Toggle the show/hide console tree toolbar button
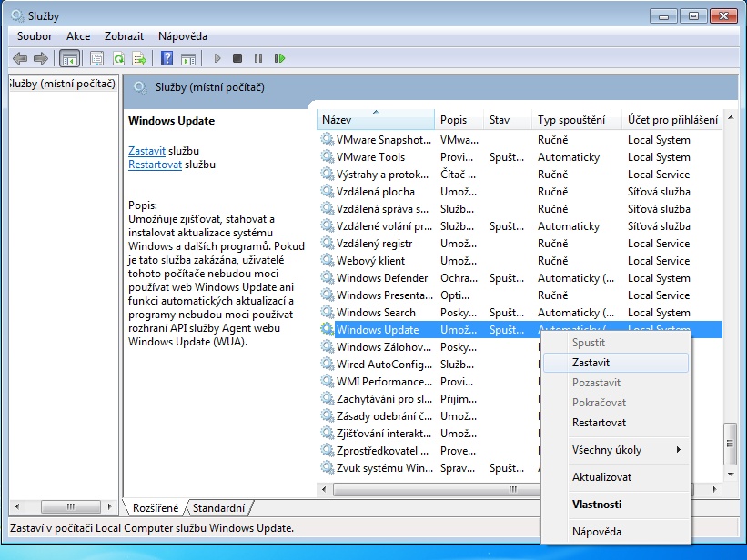Viewport: 747px width, 560px height. 69,58
